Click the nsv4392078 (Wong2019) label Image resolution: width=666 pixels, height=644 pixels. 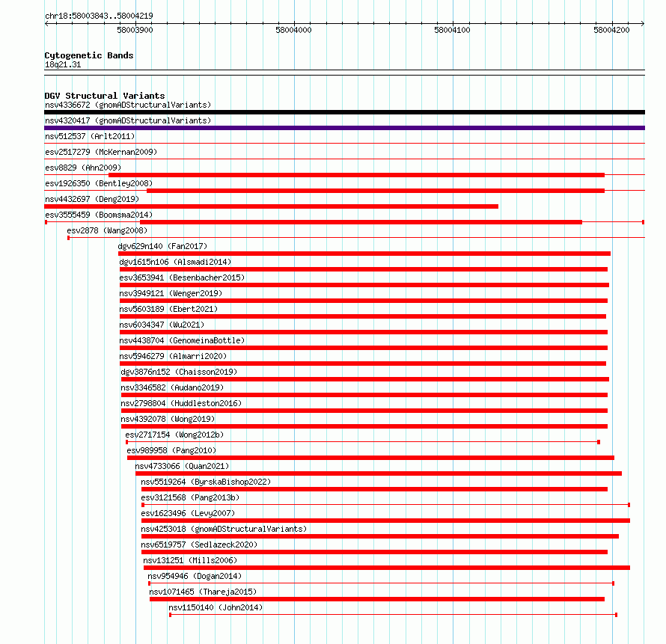168,419
